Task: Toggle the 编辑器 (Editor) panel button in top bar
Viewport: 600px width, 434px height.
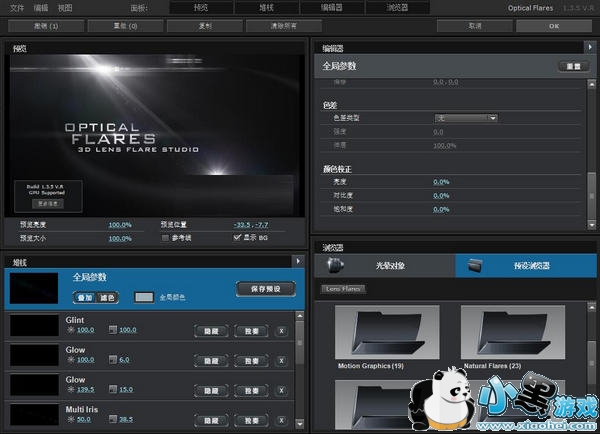Action: pyautogui.click(x=332, y=7)
